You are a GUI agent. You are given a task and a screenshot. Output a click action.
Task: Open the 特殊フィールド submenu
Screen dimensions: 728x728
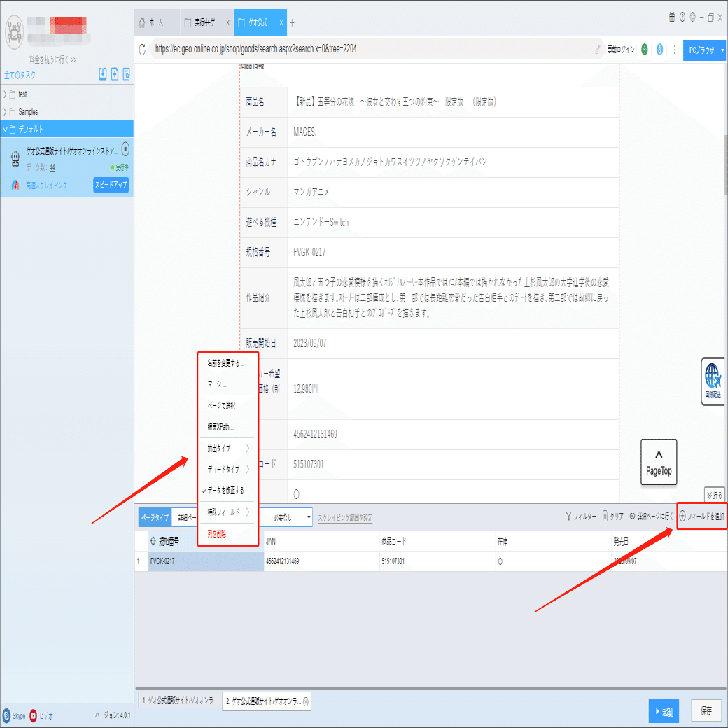pos(227,512)
